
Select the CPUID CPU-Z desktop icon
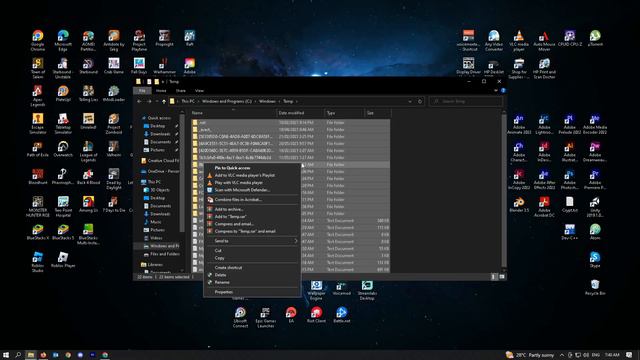click(570, 38)
